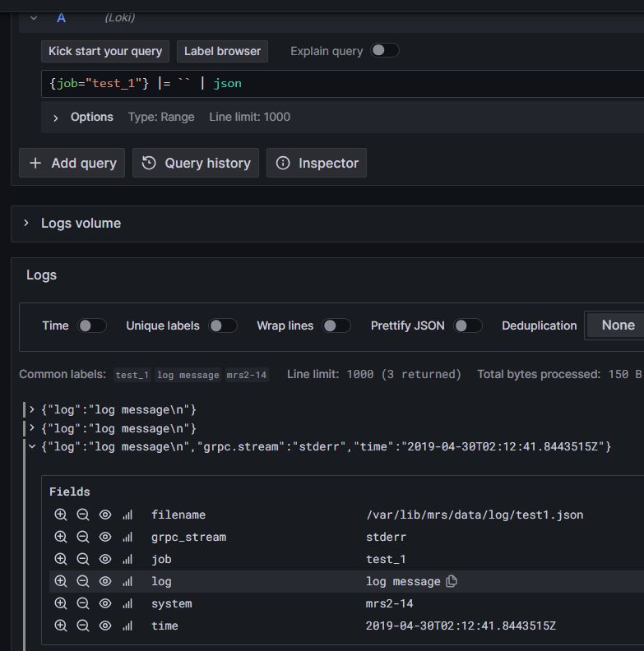Filter for value on filename row

click(61, 515)
